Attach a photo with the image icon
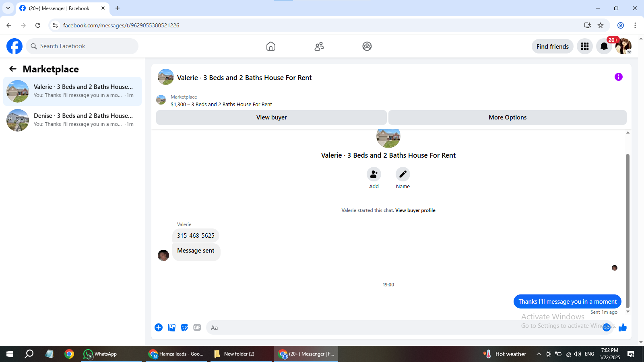Viewport: 644px width, 362px height. [x=172, y=327]
